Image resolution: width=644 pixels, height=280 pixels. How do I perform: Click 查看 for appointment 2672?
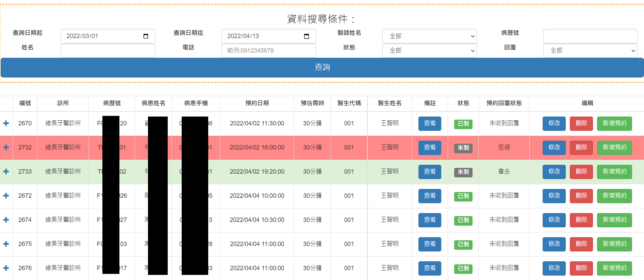pos(430,196)
